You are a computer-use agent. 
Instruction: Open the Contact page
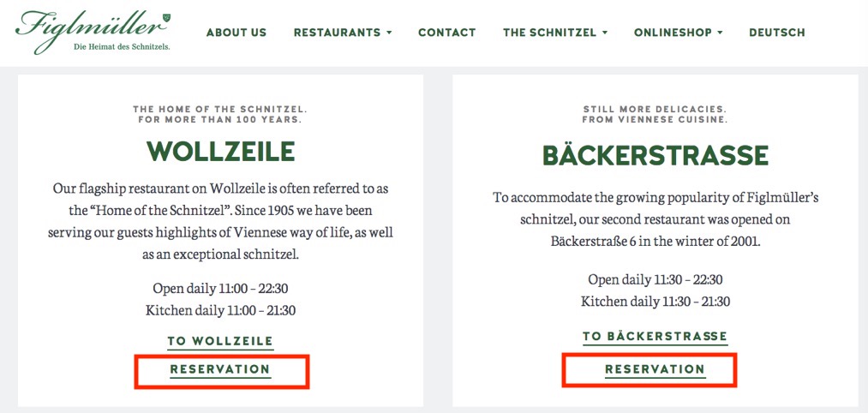point(446,33)
